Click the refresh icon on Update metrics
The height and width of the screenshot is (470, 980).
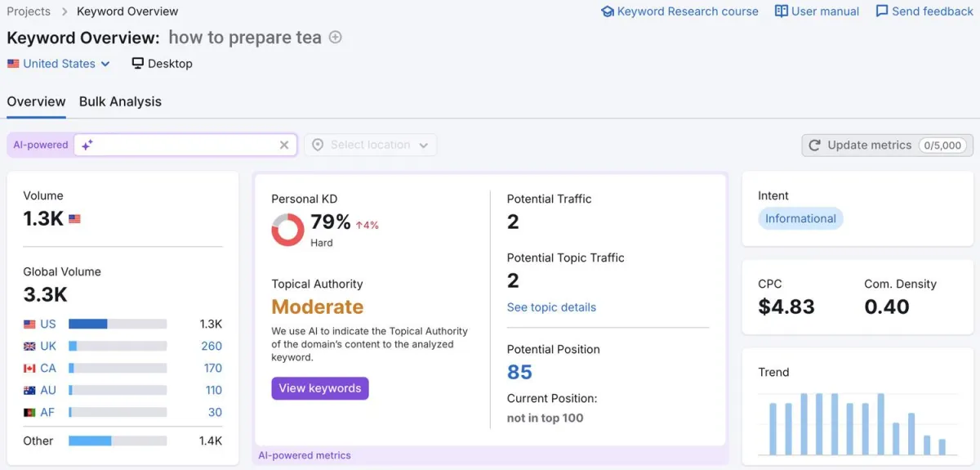tap(814, 145)
